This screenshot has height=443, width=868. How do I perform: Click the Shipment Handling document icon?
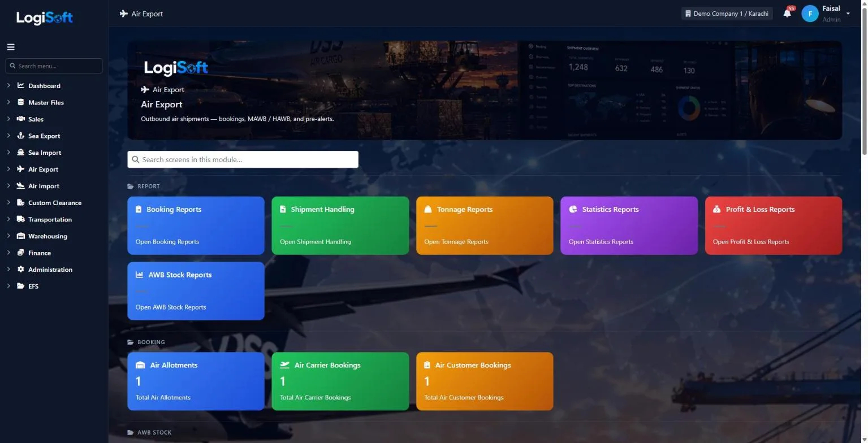283,209
